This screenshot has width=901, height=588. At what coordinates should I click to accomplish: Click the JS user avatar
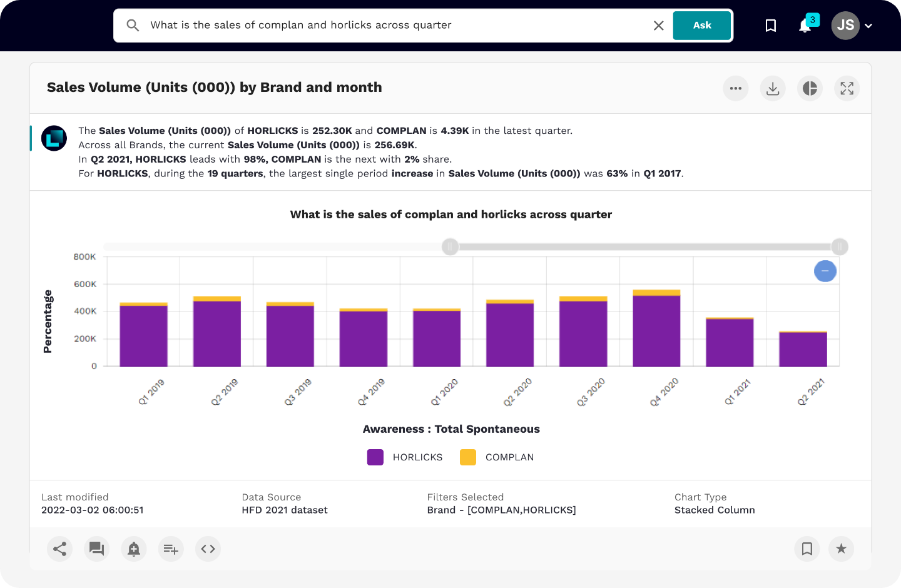point(845,26)
